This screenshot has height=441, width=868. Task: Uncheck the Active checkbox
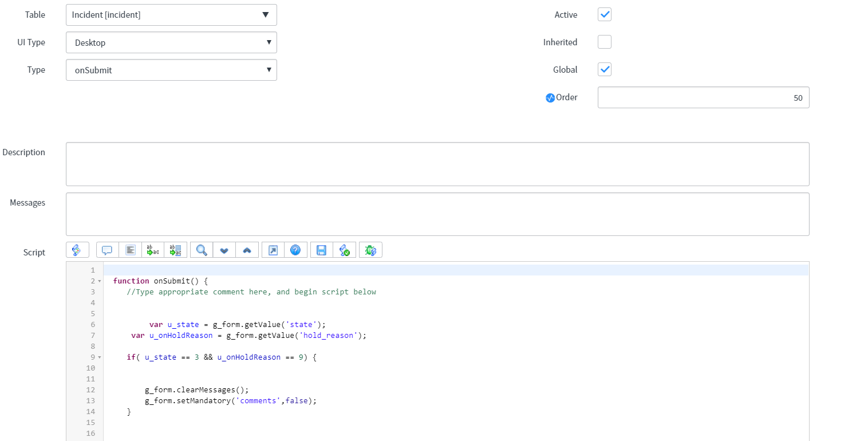605,15
